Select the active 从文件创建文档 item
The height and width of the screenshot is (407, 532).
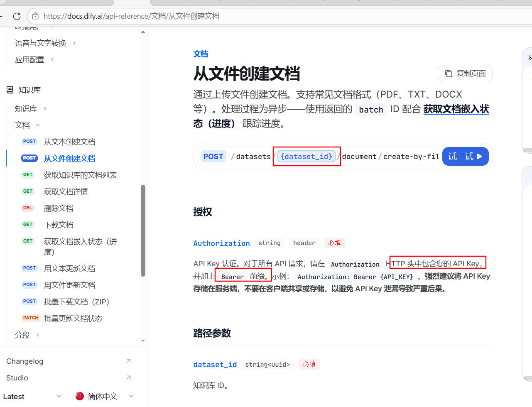(x=70, y=159)
